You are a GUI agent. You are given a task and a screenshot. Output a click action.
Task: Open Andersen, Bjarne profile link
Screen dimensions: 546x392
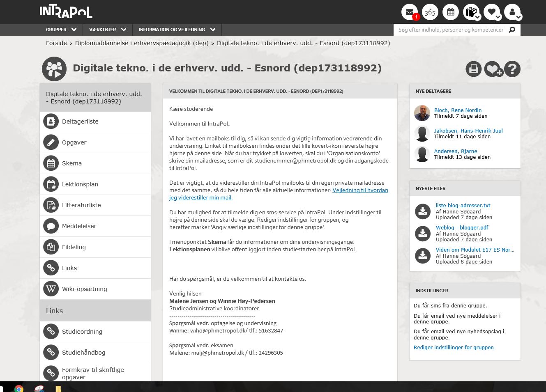[456, 151]
